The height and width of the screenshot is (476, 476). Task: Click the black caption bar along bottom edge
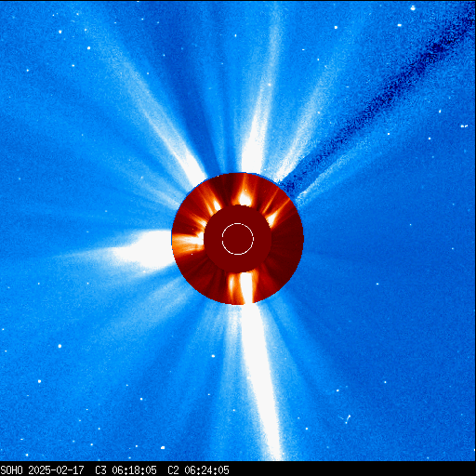tap(238, 469)
